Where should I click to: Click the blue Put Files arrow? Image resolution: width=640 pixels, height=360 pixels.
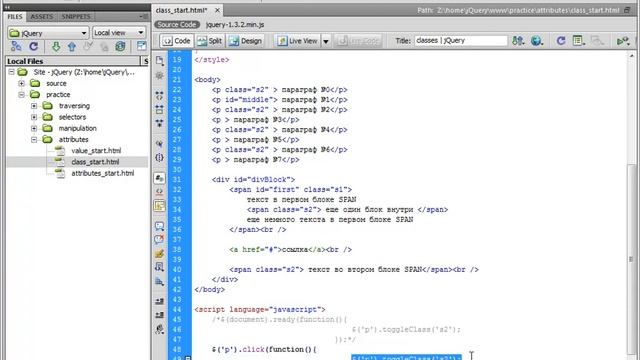pos(72,47)
